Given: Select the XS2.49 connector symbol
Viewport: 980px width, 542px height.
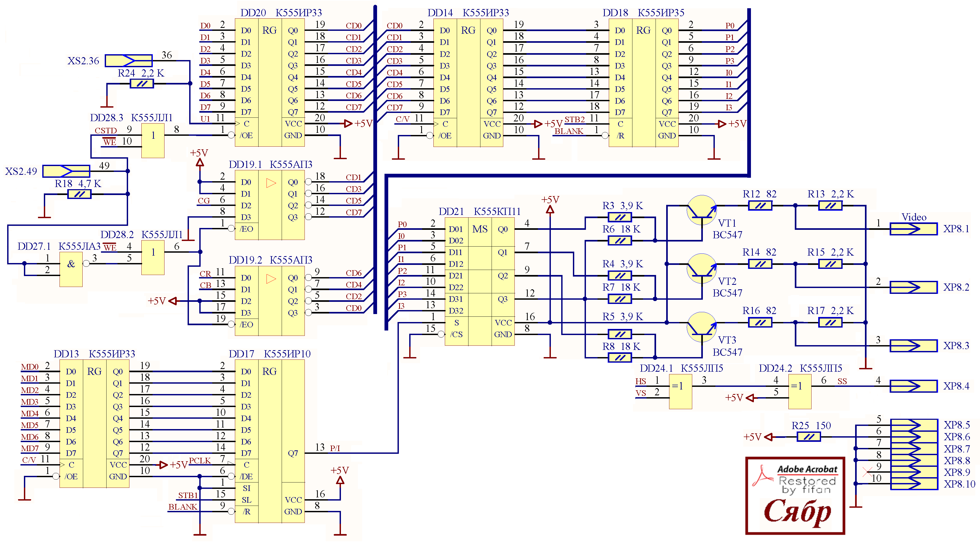Looking at the screenshot, I should pos(66,171).
